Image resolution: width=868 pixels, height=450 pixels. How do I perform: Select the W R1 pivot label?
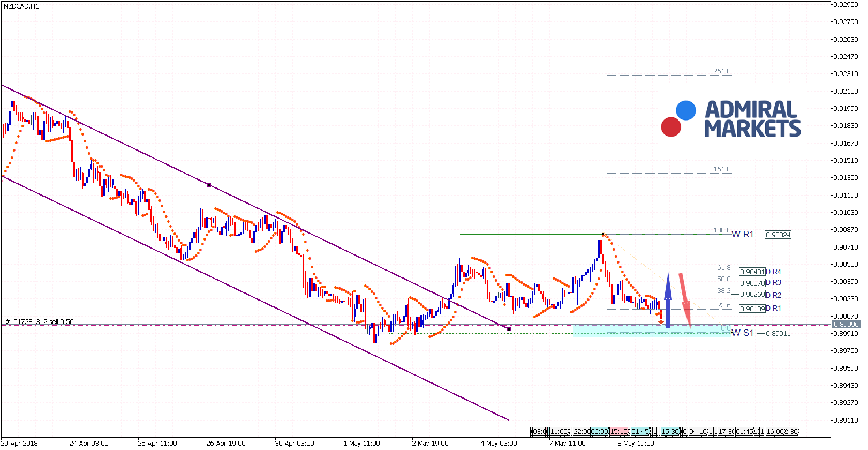pyautogui.click(x=743, y=234)
